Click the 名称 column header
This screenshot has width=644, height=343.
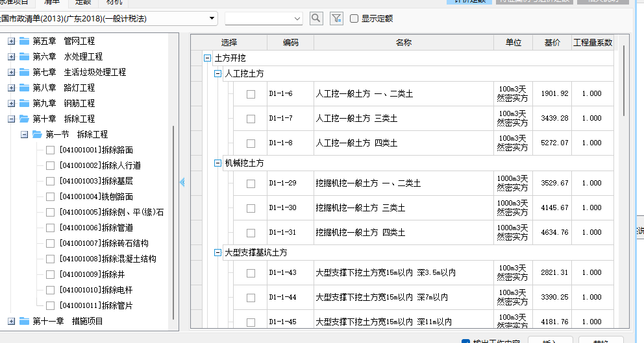(x=404, y=43)
